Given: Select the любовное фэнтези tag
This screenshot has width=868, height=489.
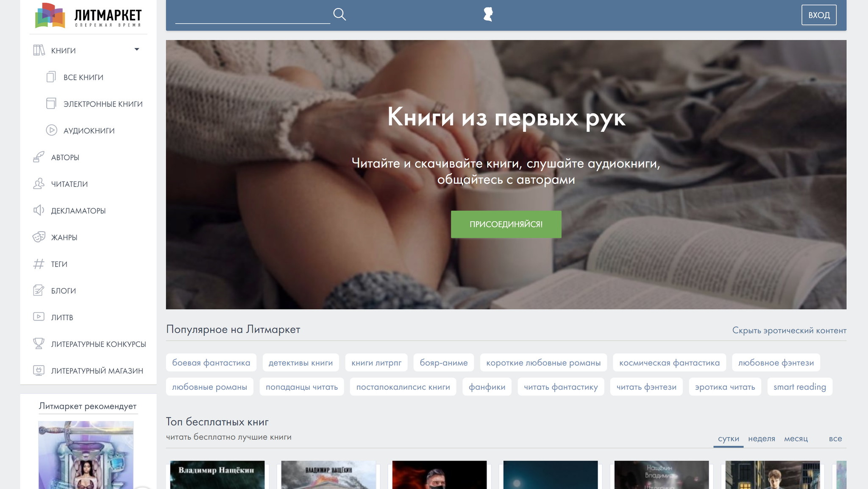Looking at the screenshot, I should tap(776, 363).
